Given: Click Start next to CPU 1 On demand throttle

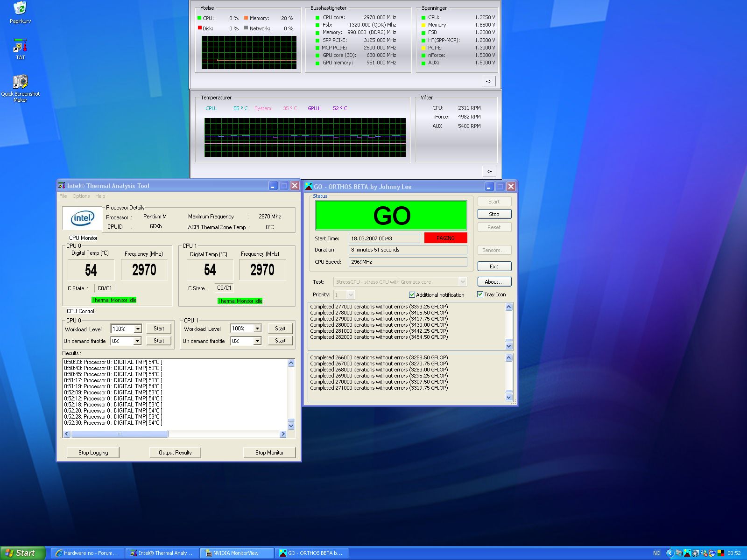Looking at the screenshot, I should click(x=280, y=341).
